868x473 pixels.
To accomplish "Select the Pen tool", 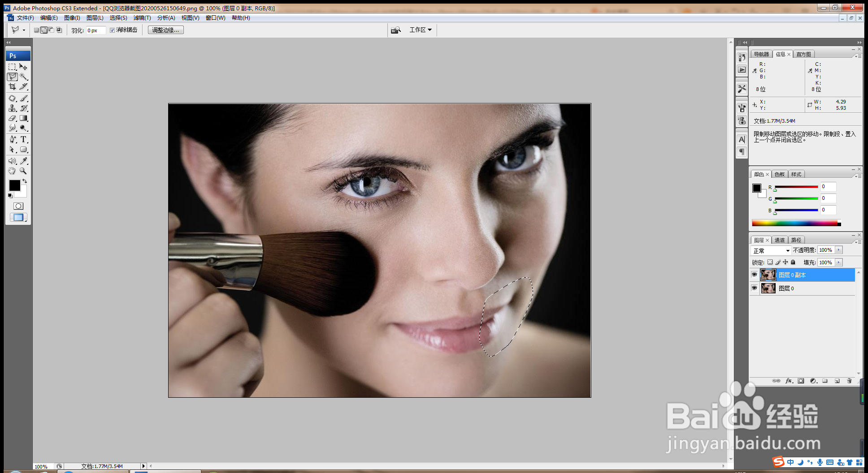I will click(x=13, y=139).
